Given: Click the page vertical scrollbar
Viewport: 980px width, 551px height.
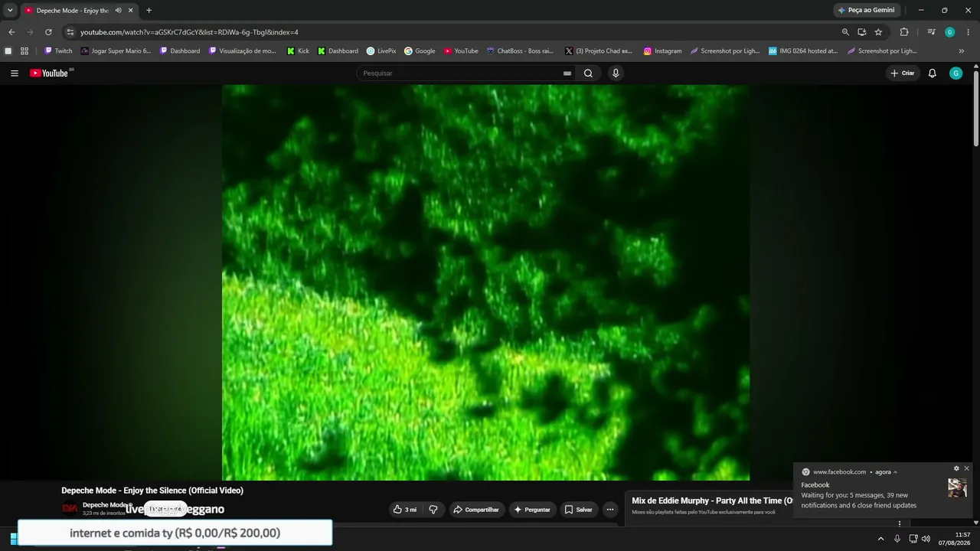Looking at the screenshot, I should tap(976, 107).
